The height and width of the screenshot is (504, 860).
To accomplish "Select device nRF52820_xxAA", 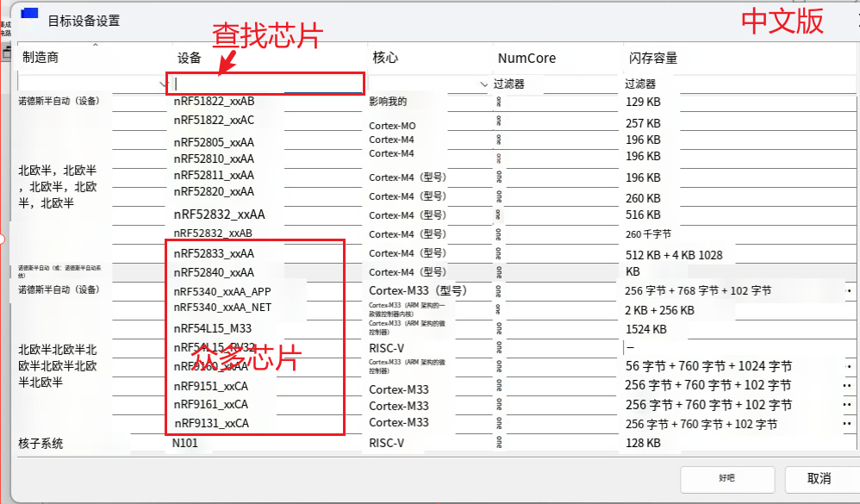I will click(214, 192).
